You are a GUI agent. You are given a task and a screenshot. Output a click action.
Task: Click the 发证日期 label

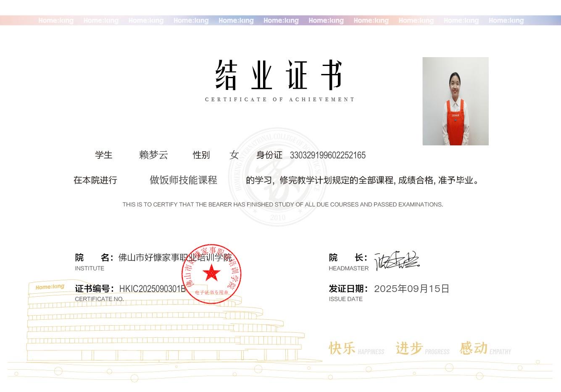tap(348, 289)
